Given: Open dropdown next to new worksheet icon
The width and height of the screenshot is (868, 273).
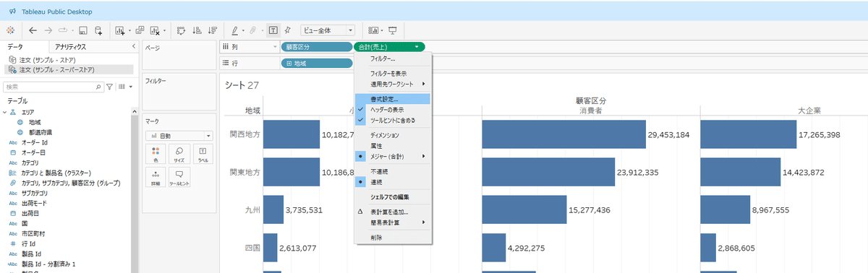Looking at the screenshot, I should [129, 30].
